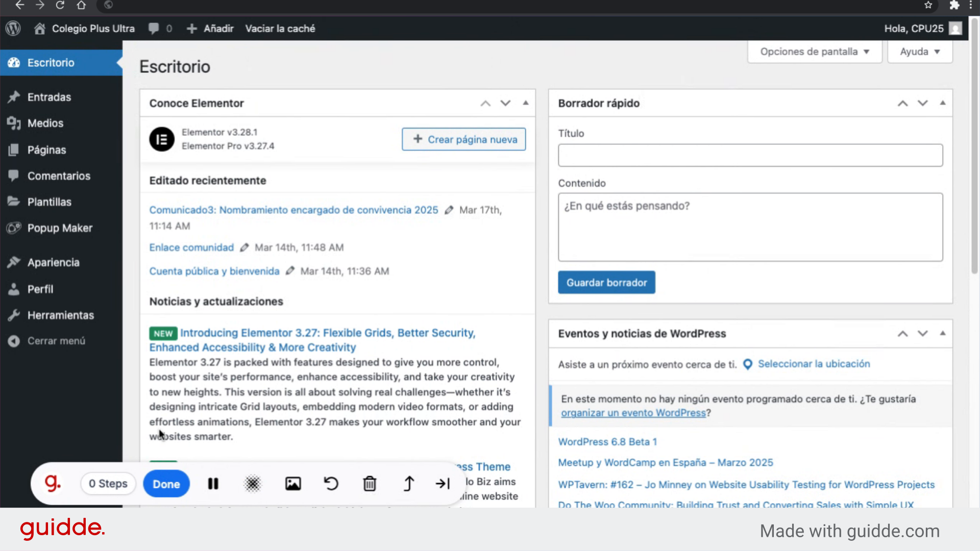This screenshot has width=980, height=551.
Task: Select Escritorio in the sidebar
Action: pos(61,63)
